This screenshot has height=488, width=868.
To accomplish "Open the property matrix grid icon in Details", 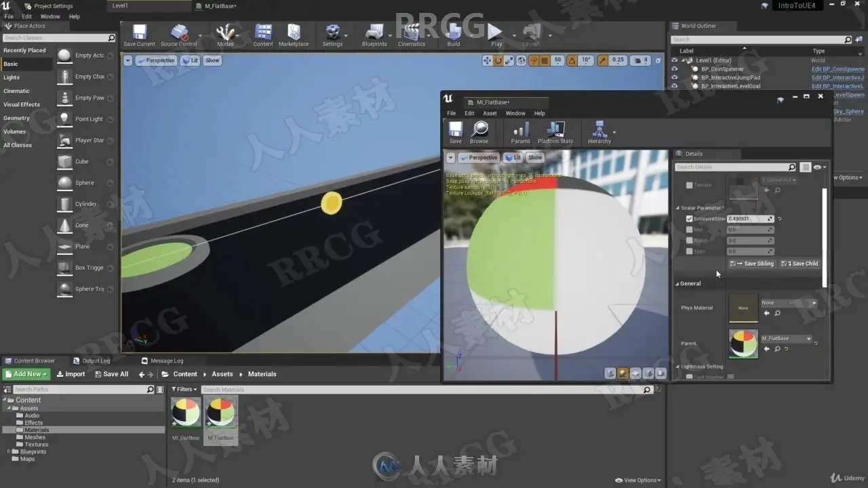I will [x=805, y=167].
